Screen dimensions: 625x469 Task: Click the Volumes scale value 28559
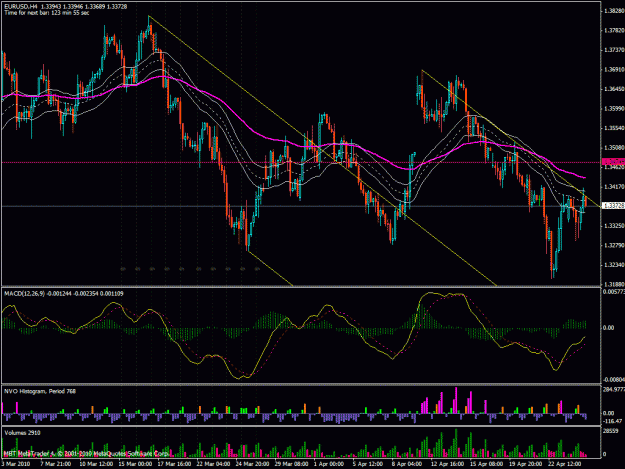click(x=611, y=431)
